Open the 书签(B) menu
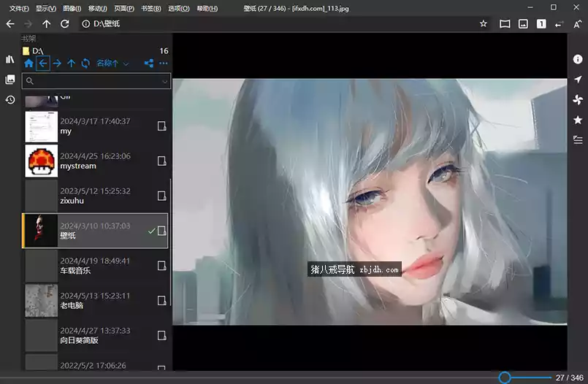Image resolution: width=588 pixels, height=384 pixels. (x=151, y=8)
